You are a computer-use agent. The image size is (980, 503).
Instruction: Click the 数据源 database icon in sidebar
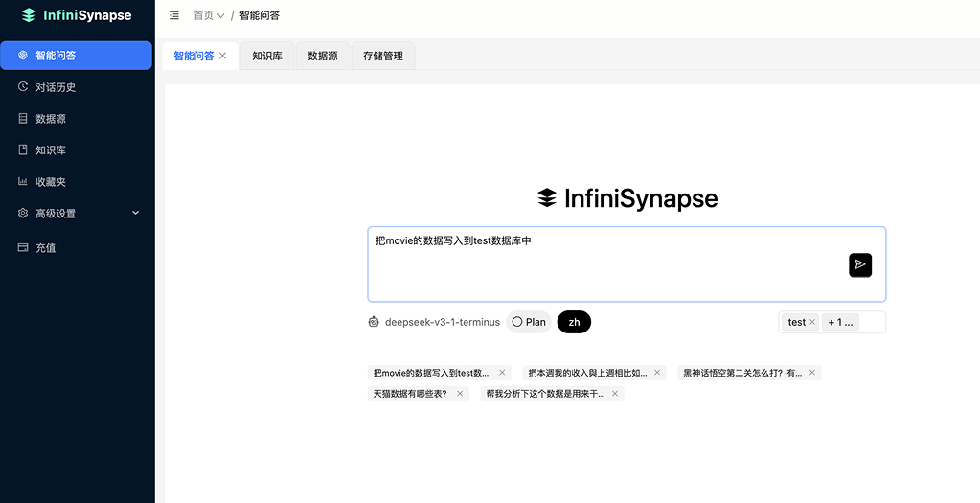tap(23, 118)
